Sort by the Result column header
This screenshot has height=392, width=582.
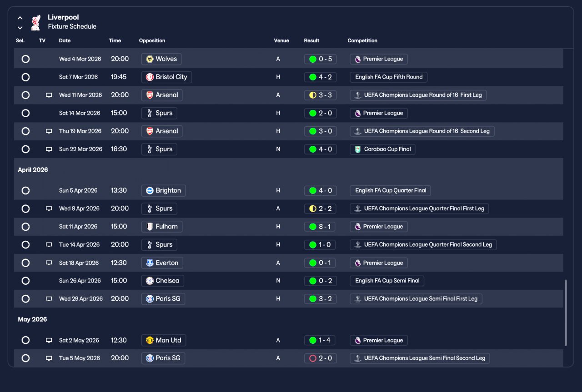311,40
